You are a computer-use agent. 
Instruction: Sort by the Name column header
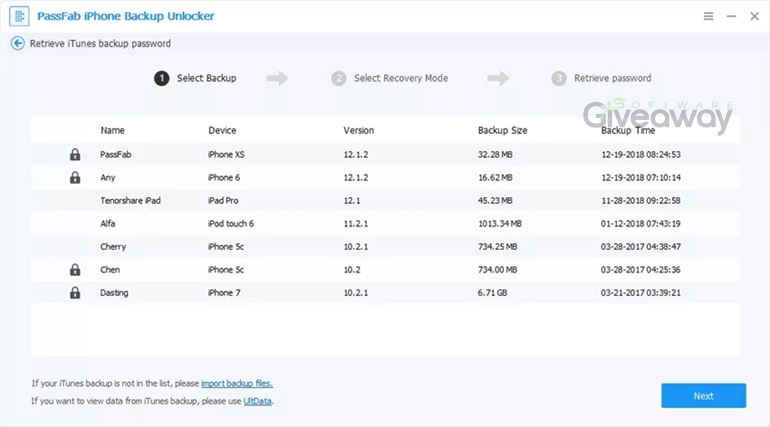(112, 131)
